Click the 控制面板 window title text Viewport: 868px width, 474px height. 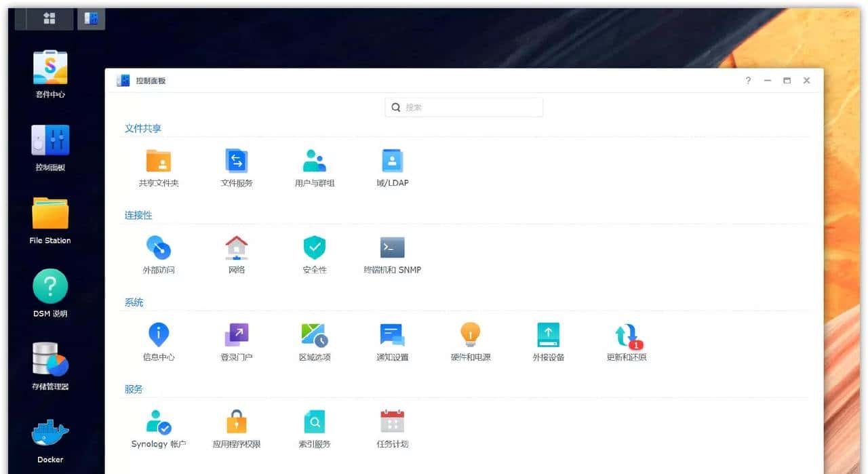[x=151, y=81]
